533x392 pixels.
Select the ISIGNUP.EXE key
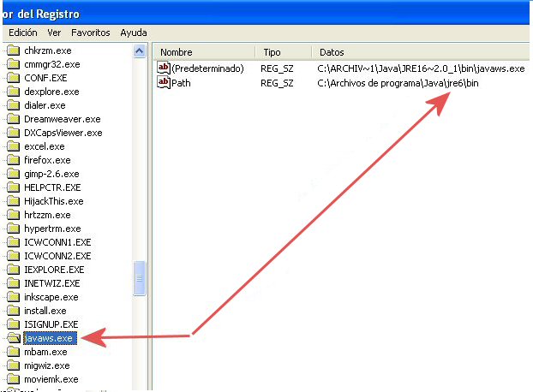point(51,324)
